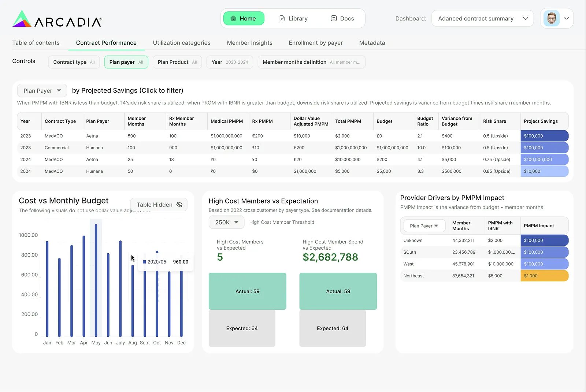Toggle the Table Hidden eye icon
Screen dimensions: 586x392
pos(179,205)
